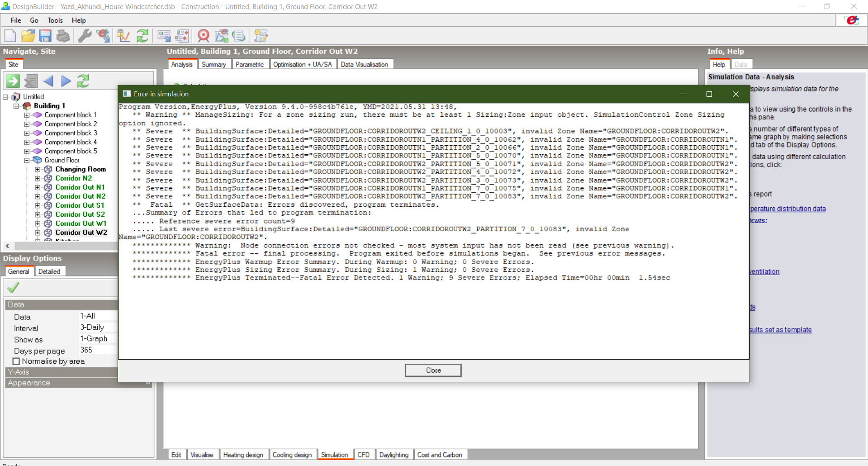
Task: Toggle Normalise by area checkbox
Action: tap(16, 361)
